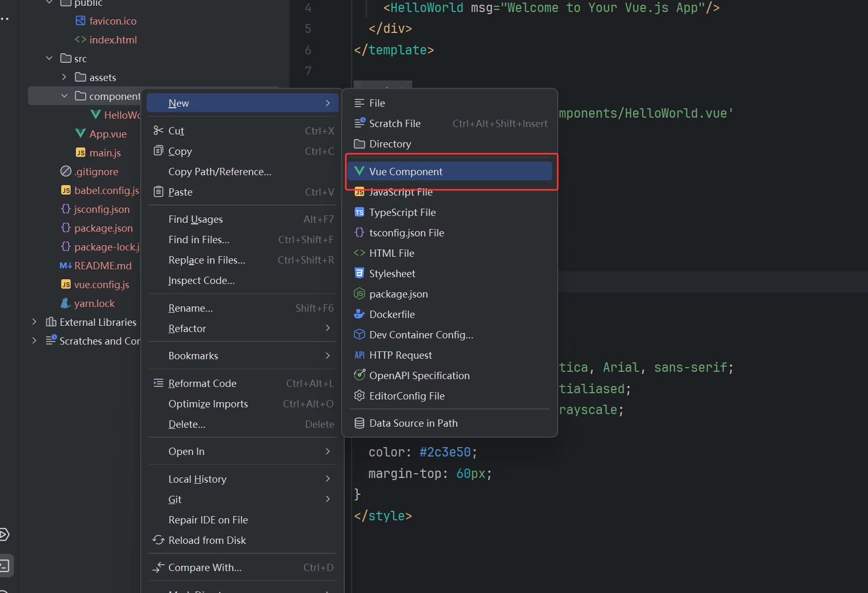Viewport: 868px width, 593px height.
Task: Click the #2c3e50 color value in editor
Action: point(445,452)
